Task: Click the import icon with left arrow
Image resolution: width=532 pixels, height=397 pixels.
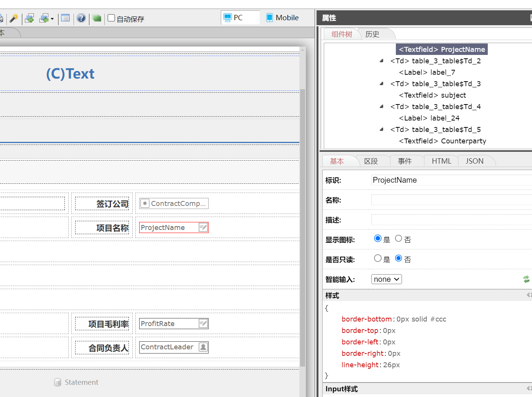Action: [x=45, y=18]
